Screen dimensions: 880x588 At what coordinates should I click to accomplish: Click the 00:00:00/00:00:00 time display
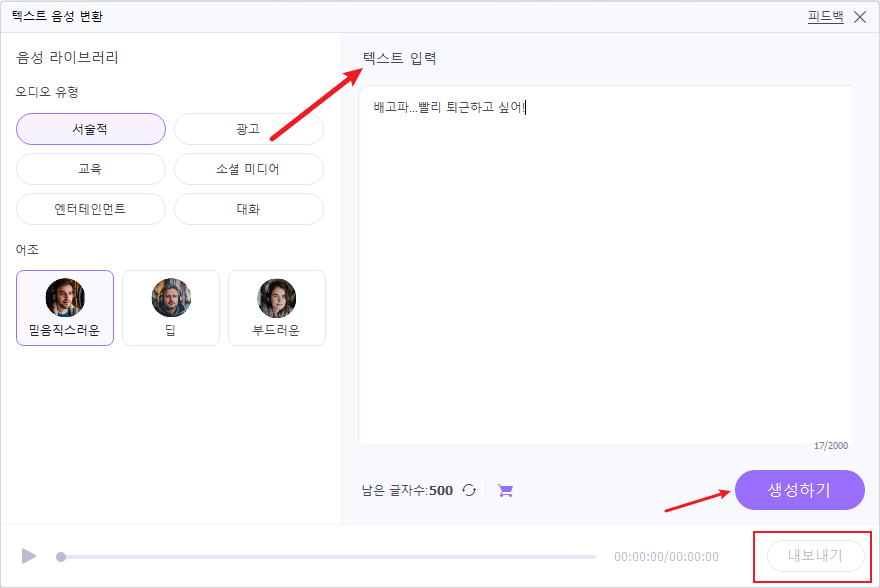click(666, 557)
